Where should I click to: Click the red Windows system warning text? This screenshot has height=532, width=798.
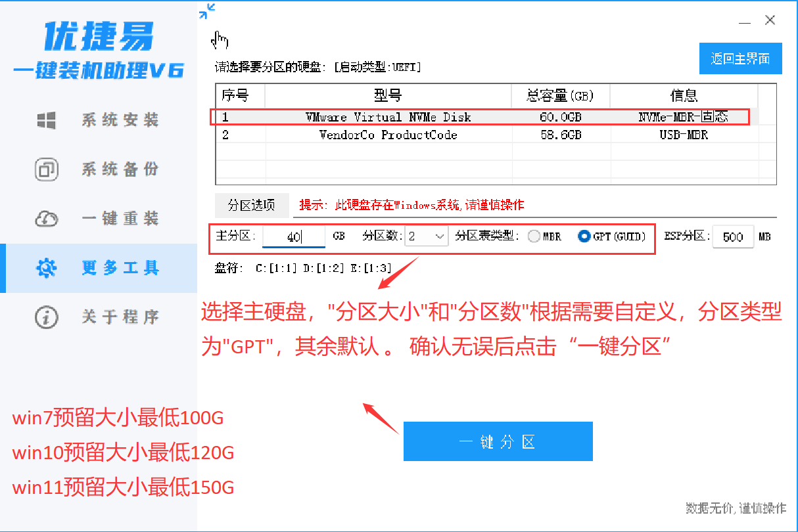tap(411, 205)
